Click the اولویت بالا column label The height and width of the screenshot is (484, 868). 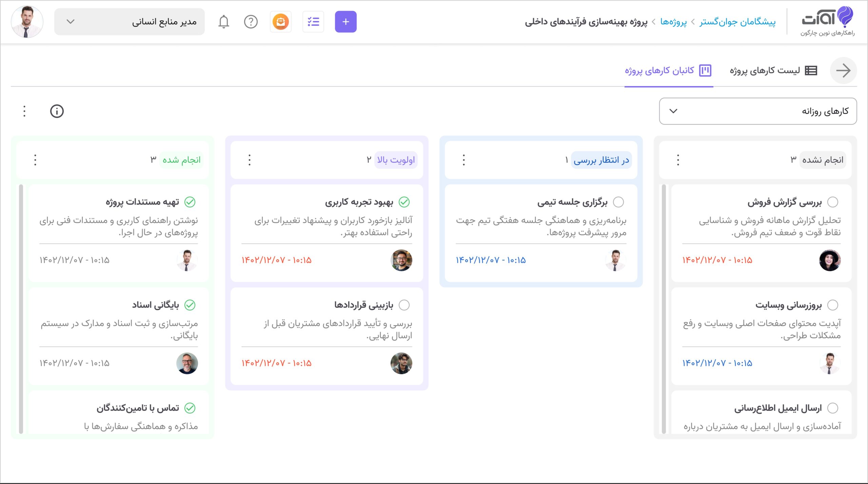[x=396, y=160]
